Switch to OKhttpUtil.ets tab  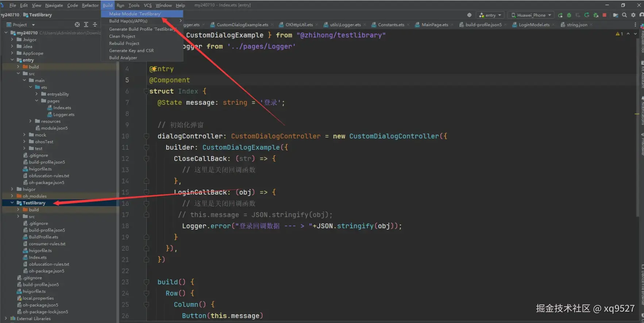click(x=299, y=25)
